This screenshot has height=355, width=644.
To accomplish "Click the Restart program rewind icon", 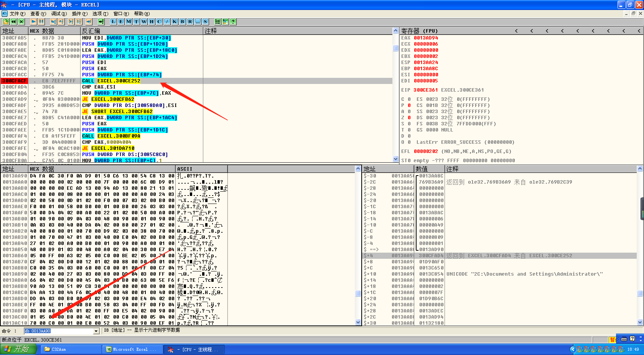I will point(14,21).
